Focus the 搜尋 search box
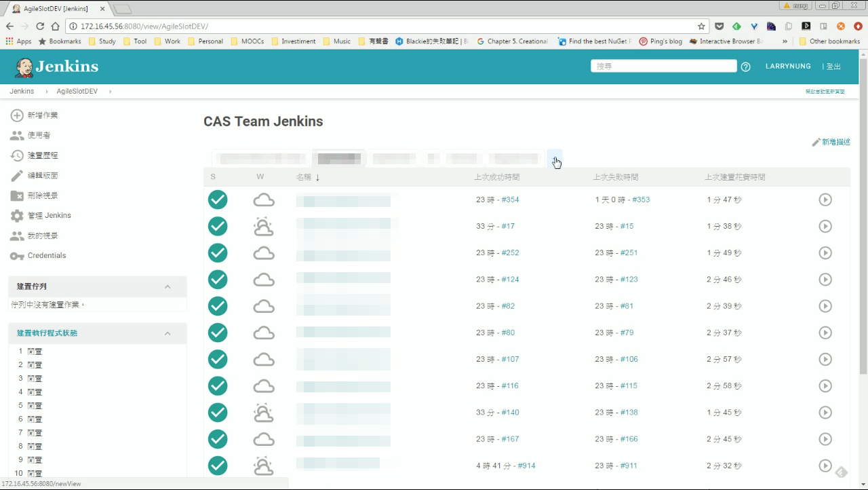This screenshot has width=868, height=490. (664, 66)
